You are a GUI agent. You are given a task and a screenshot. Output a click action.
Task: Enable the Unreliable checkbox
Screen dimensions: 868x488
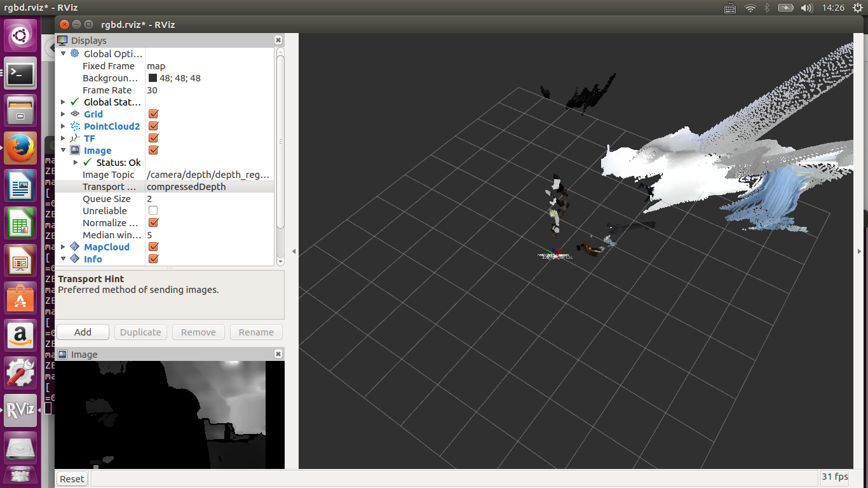[x=153, y=211]
